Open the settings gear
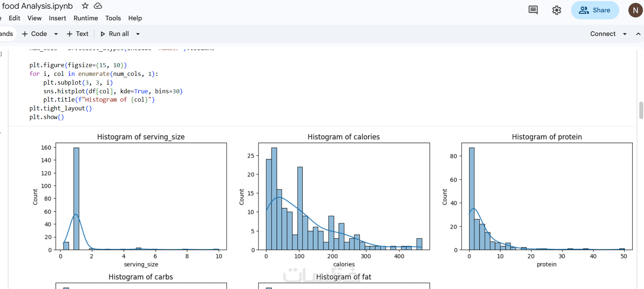Viewport: 644px width, 289px height. pyautogui.click(x=557, y=10)
